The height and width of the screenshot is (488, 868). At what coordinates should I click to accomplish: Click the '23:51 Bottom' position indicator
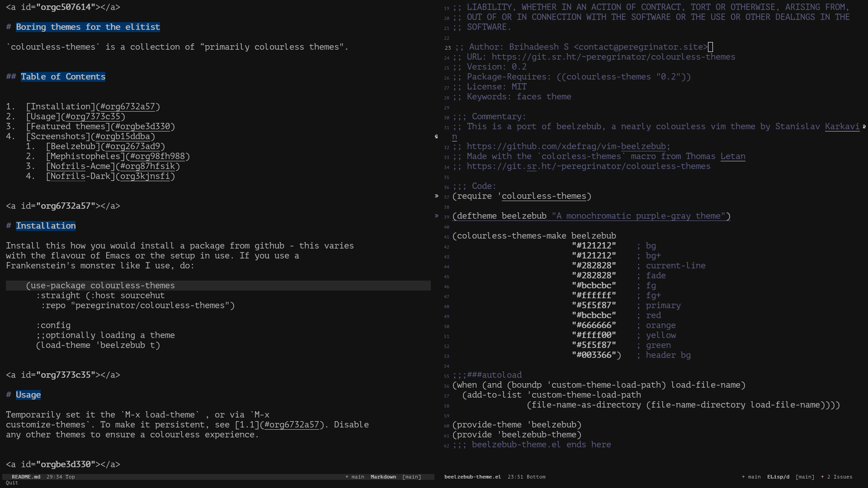(526, 477)
